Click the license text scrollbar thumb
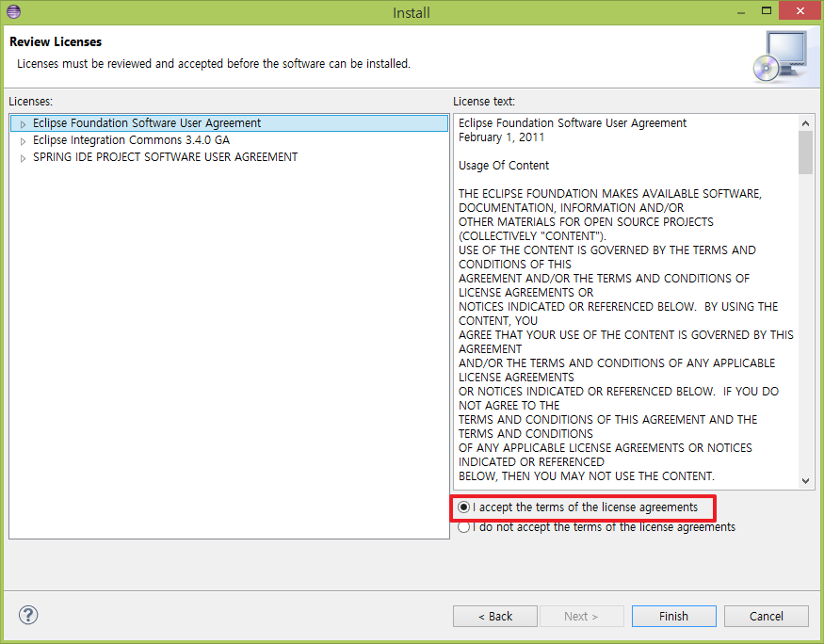This screenshot has height=644, width=824. point(805,153)
